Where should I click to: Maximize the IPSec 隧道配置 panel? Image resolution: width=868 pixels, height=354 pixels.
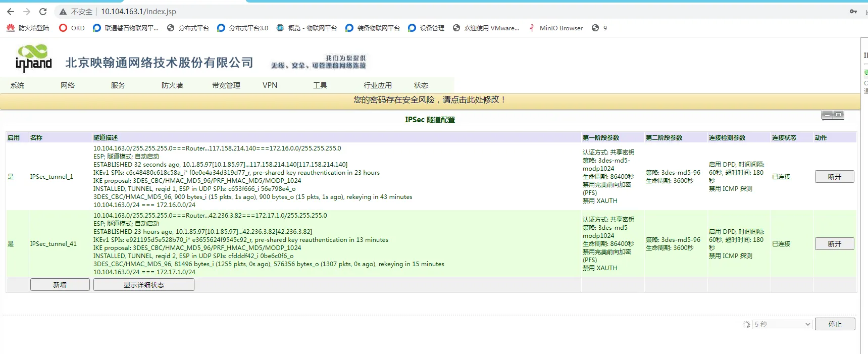point(839,116)
